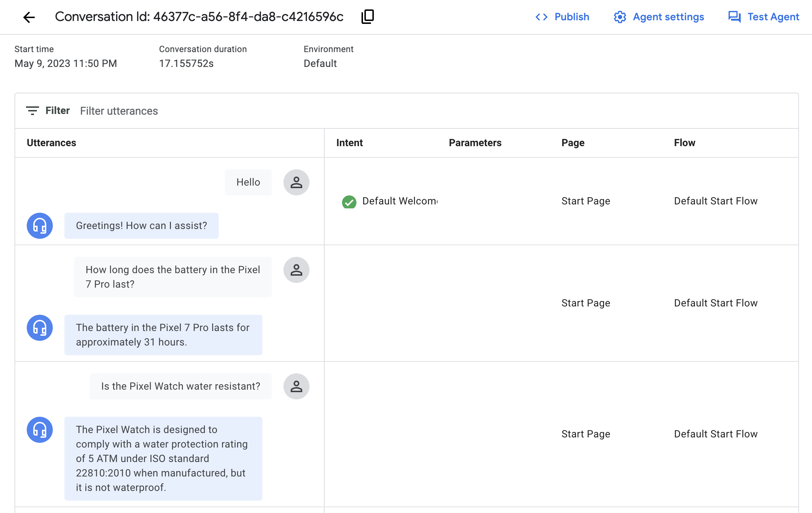
Task: Click on Start Page label first row
Action: [586, 201]
